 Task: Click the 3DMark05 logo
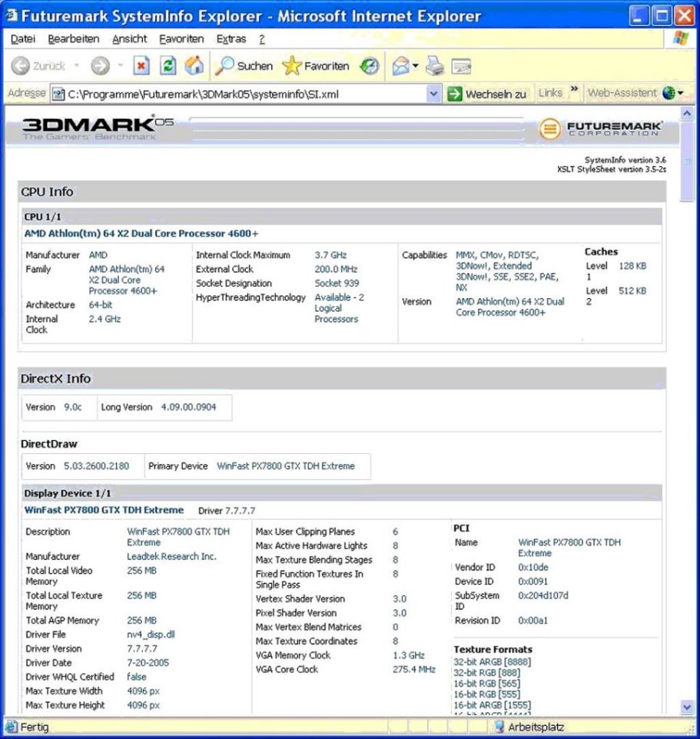[98, 128]
